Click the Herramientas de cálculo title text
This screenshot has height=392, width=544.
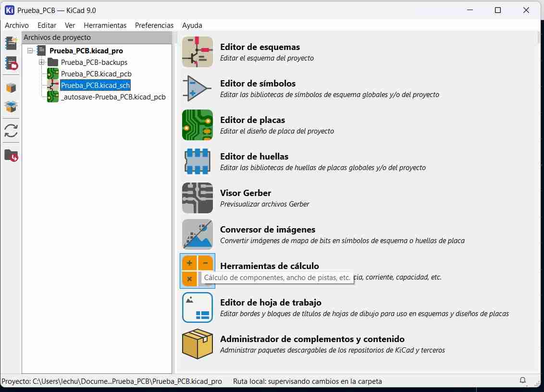click(x=270, y=266)
